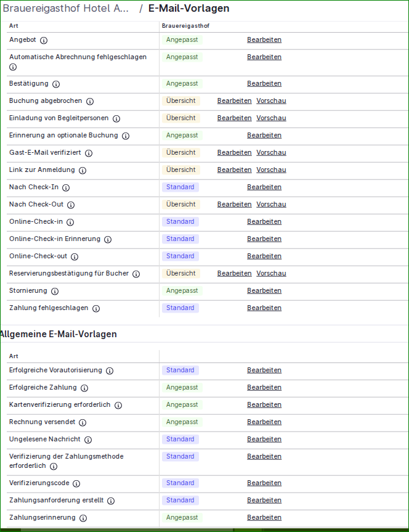Edit the Rechnung versendet template

click(264, 422)
